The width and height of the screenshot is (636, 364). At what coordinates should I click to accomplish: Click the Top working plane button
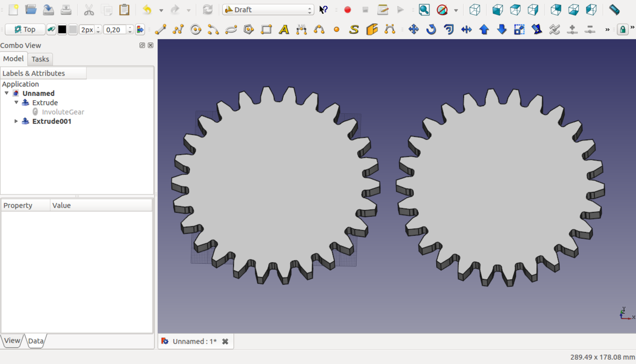pyautogui.click(x=25, y=30)
